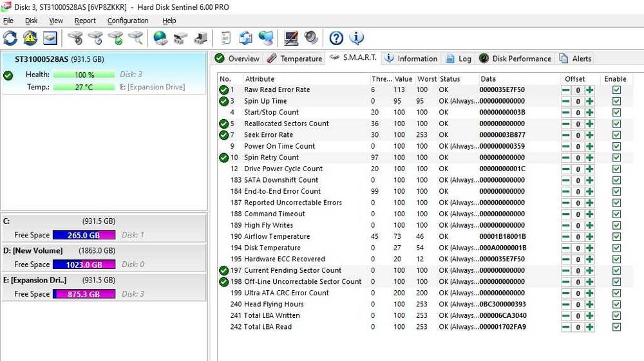
Task: Open the Report menu
Action: coord(85,21)
